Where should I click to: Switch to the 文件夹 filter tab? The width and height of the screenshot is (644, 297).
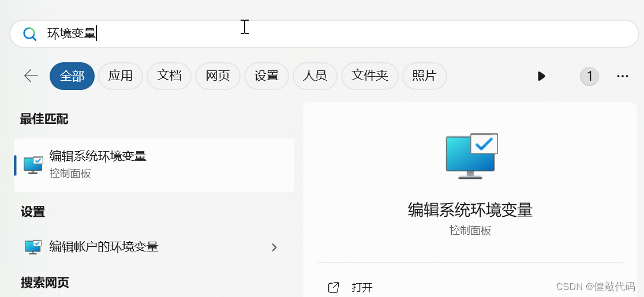[370, 76]
